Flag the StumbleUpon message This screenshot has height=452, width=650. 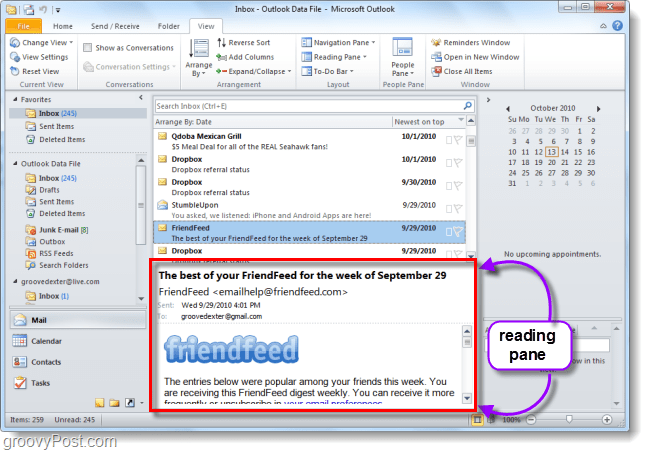point(458,209)
